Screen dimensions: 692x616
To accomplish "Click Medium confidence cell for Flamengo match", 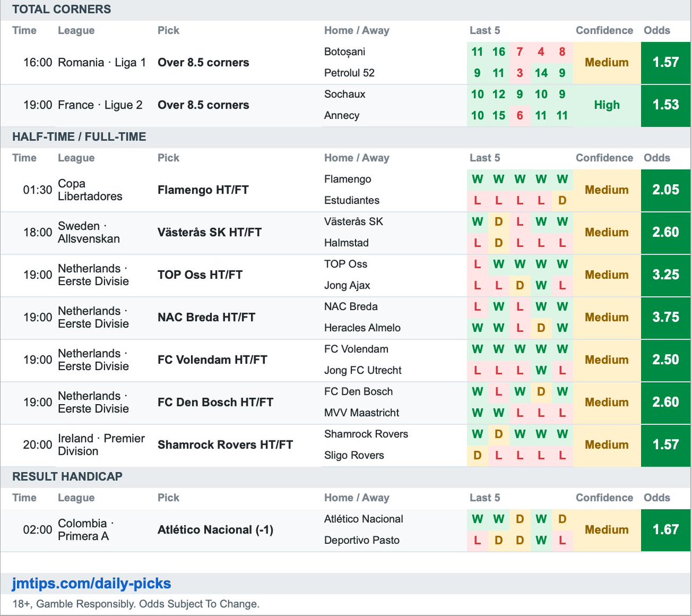I will (607, 190).
